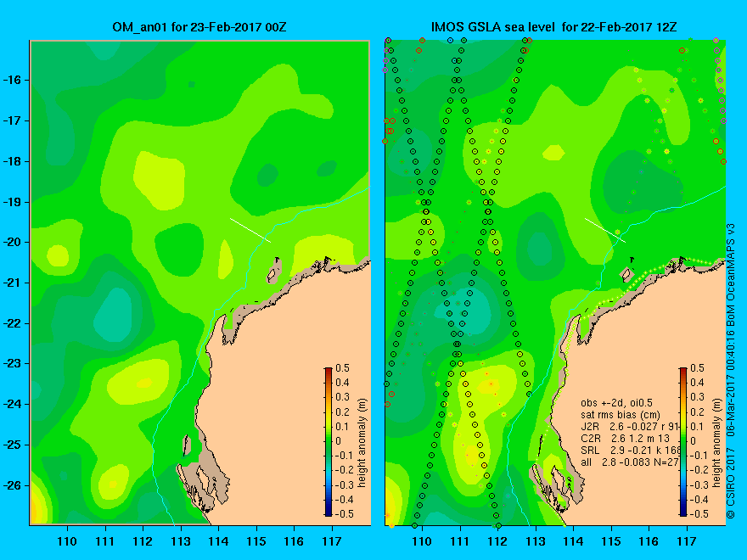Click longitude 110 under the OM_an01 map
Screen dimensions: 747x560
pos(67,541)
